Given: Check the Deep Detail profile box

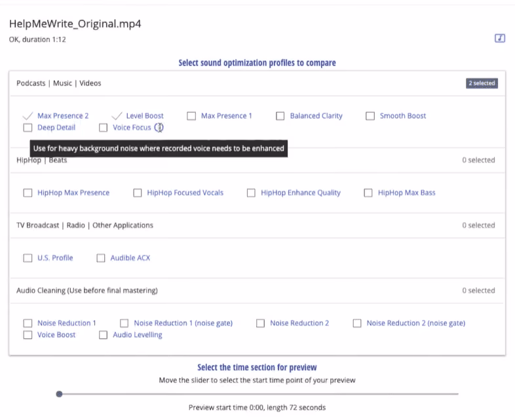Looking at the screenshot, I should coord(28,127).
